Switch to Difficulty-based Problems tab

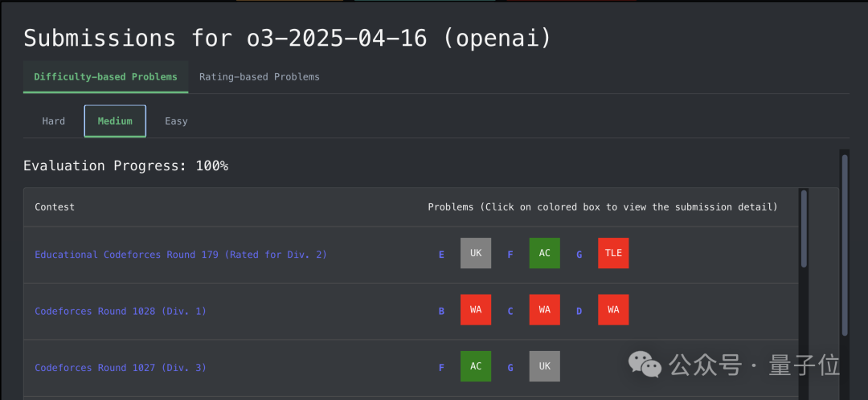pyautogui.click(x=105, y=77)
